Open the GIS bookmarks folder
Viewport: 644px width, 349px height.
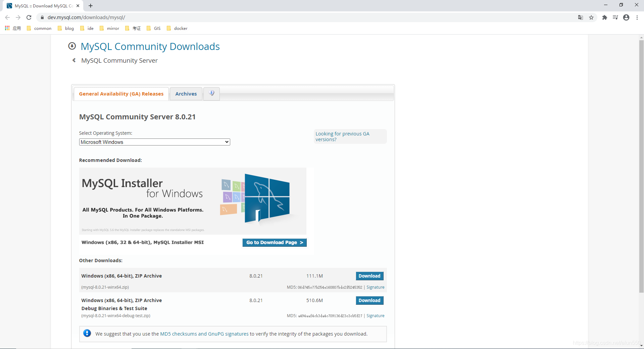pos(154,28)
